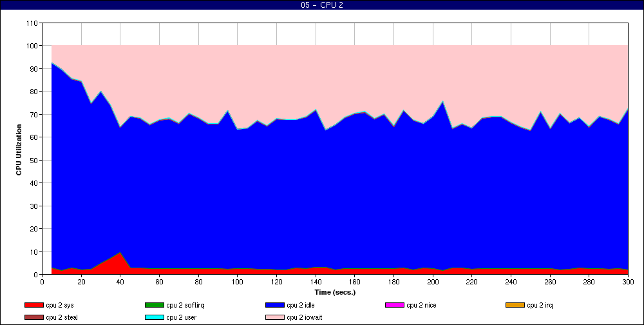Click the idle peak near 205 seconds
Screen dimensions: 644x325
point(443,101)
